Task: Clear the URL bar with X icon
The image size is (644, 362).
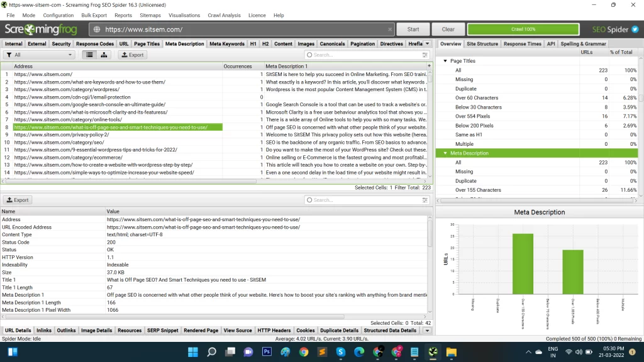Action: [x=390, y=30]
